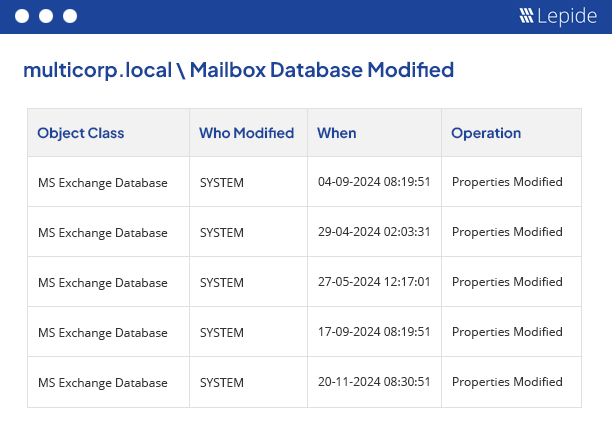Screen dimensions: 612x430
Task: Click the third window control dot
Action: tap(70, 16)
